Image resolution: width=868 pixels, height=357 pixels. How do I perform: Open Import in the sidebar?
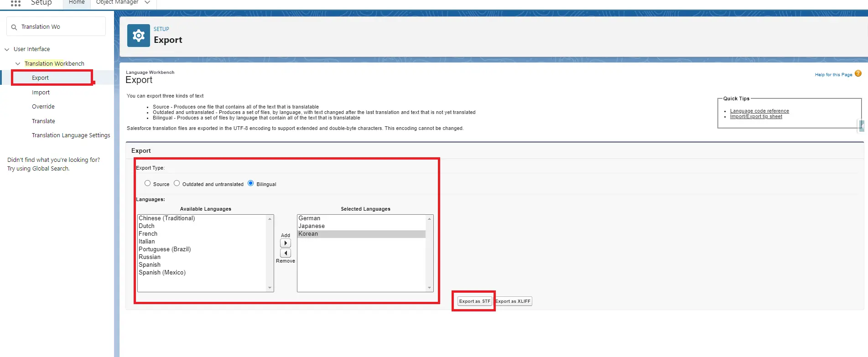pos(41,93)
